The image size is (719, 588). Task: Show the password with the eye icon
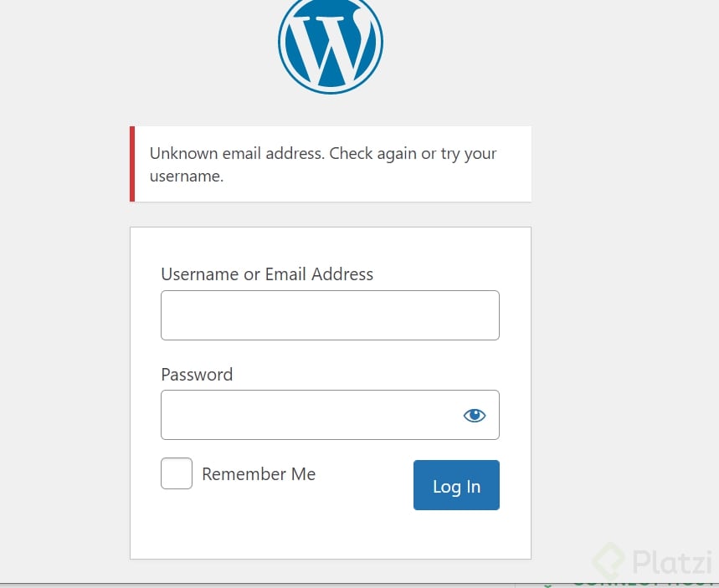click(475, 415)
